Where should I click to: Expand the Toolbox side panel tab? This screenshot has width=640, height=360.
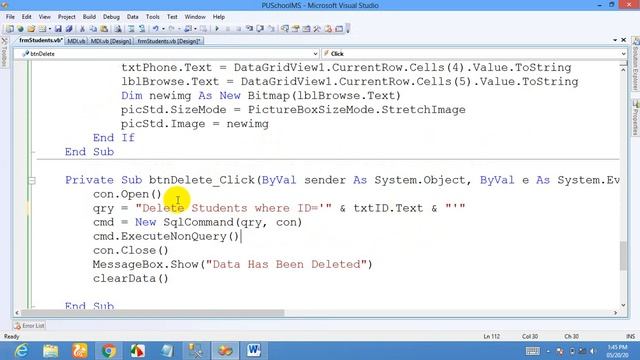[x=4, y=52]
